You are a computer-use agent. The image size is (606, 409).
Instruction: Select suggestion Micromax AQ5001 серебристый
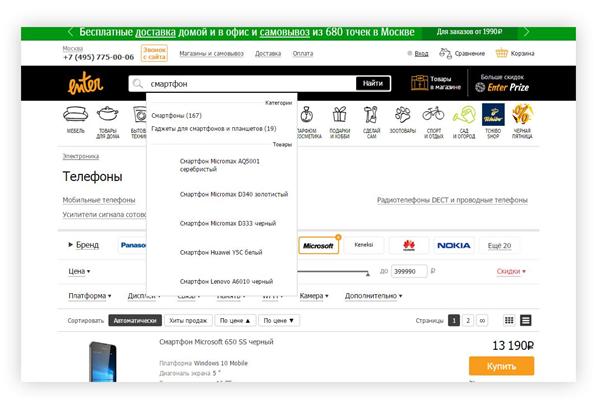click(221, 165)
